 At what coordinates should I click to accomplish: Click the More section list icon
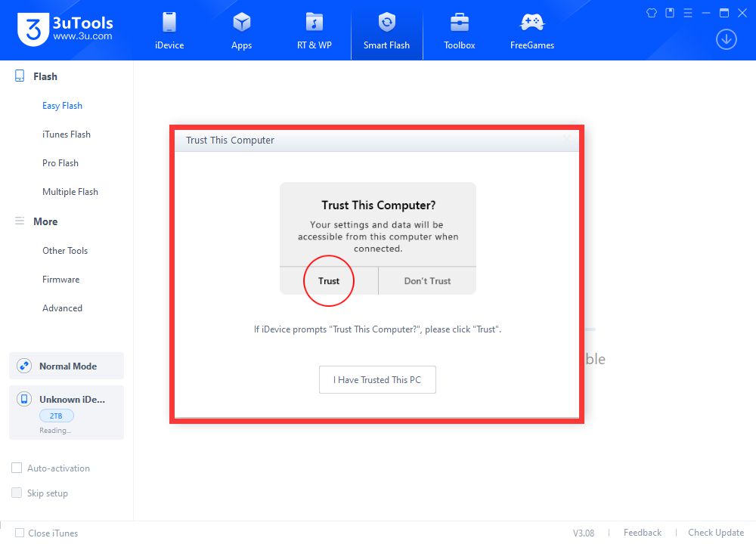click(x=20, y=221)
